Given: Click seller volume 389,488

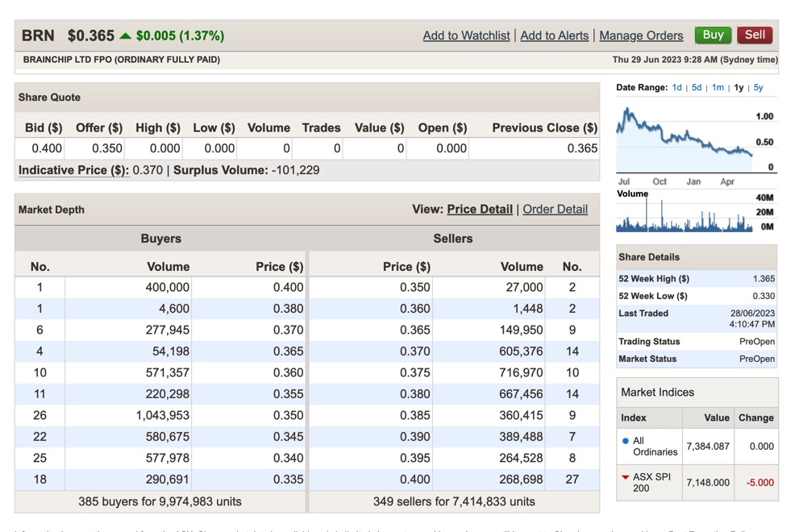Looking at the screenshot, I should (521, 436).
